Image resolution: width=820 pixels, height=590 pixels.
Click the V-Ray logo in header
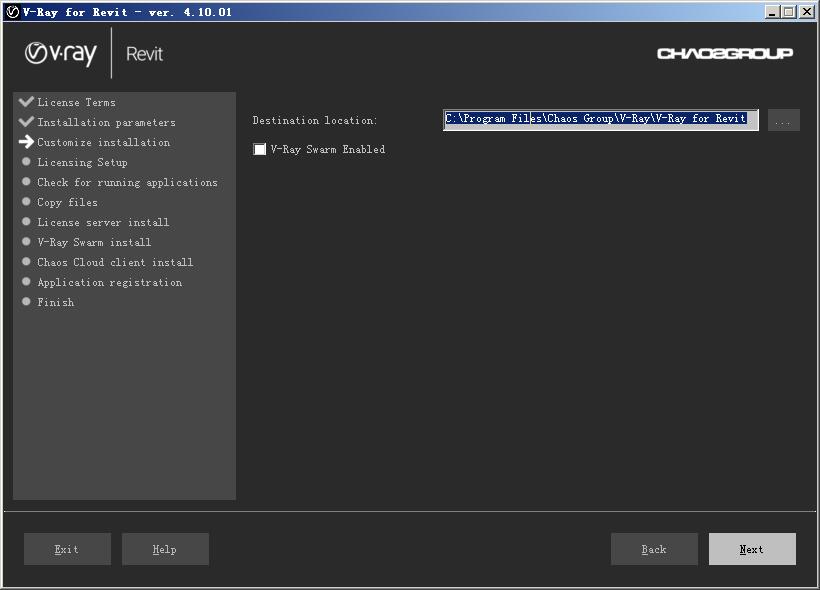click(61, 53)
